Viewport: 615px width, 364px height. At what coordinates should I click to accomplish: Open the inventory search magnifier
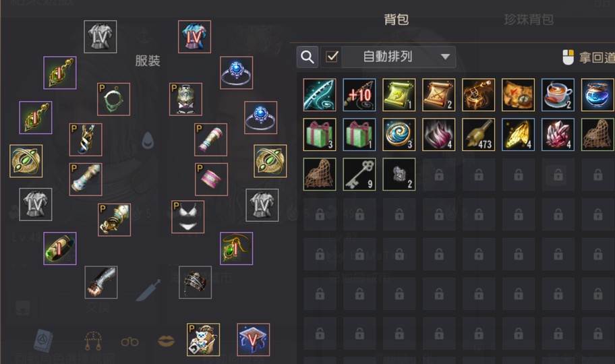307,57
